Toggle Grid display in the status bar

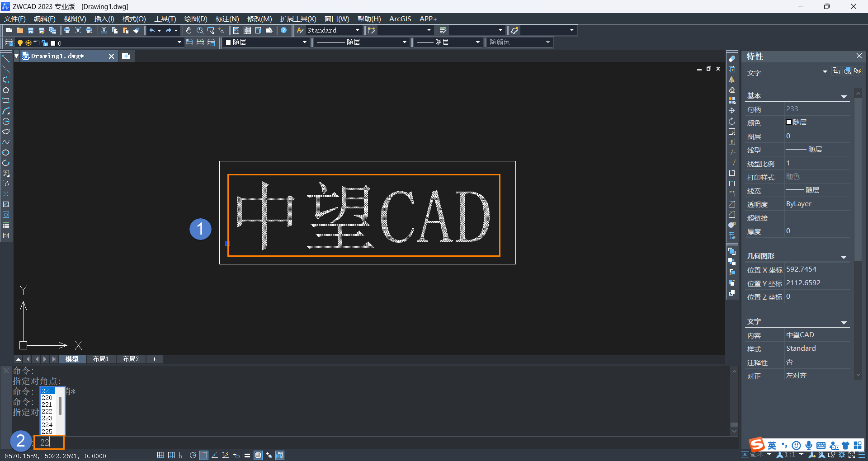pyautogui.click(x=171, y=455)
